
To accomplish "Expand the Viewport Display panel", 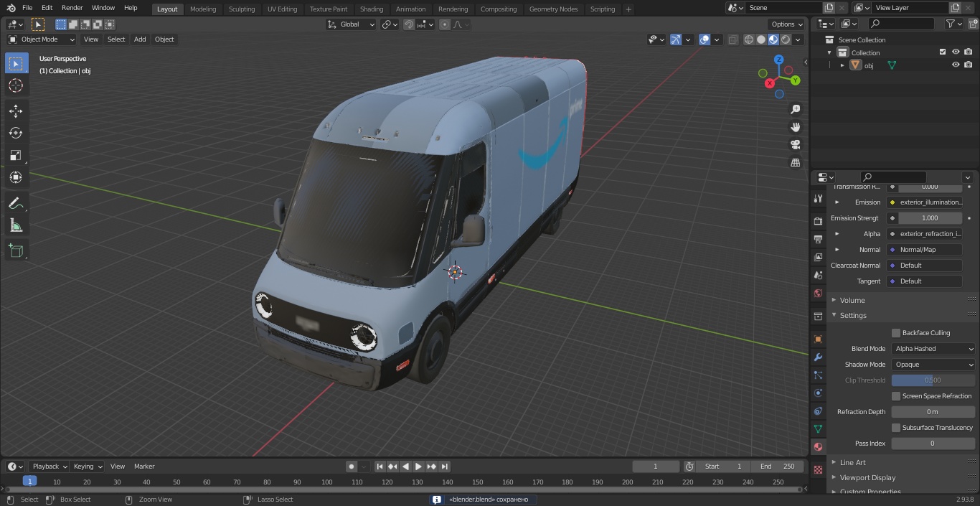I will click(867, 478).
